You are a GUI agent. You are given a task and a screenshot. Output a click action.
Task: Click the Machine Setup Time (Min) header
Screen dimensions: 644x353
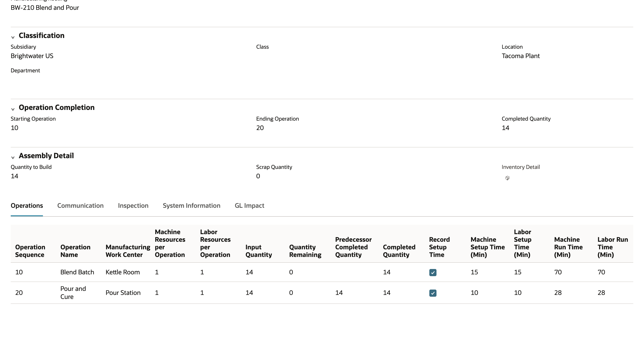pos(487,247)
